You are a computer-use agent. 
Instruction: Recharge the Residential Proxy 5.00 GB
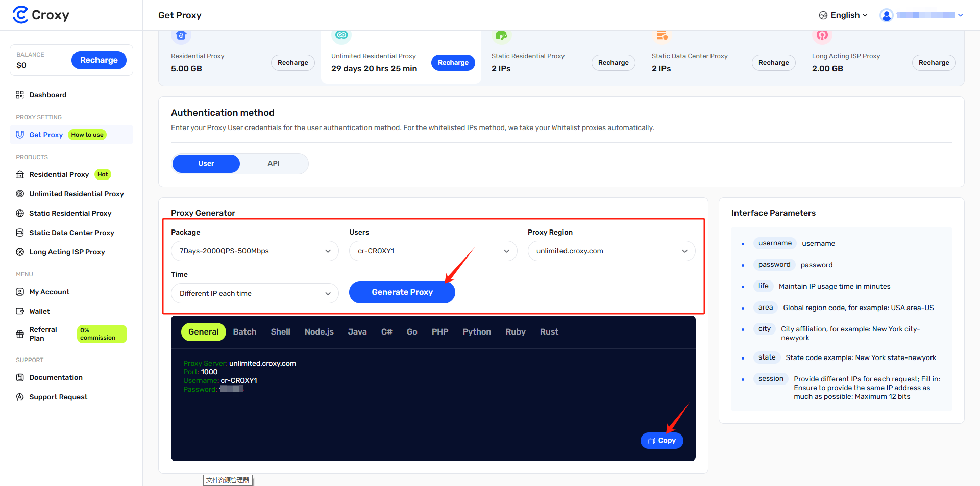(293, 63)
